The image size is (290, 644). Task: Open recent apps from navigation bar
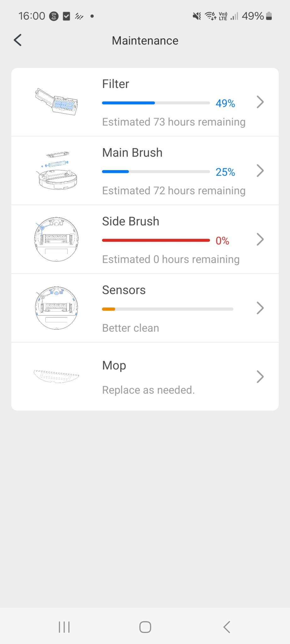(64, 627)
